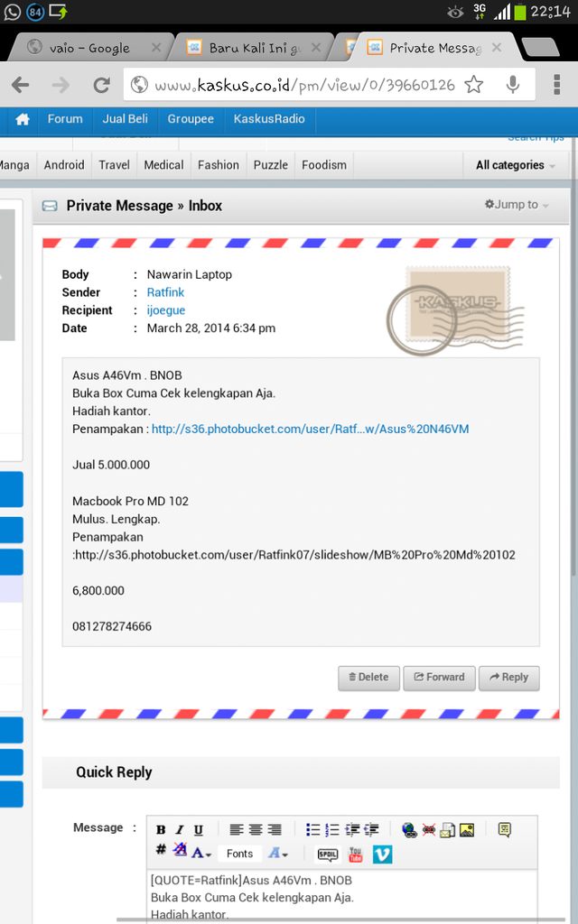
Task: Click the kaskus.co.id address bar
Action: point(304,85)
